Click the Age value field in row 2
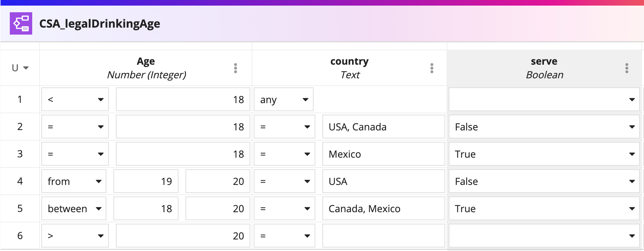The width and height of the screenshot is (644, 251). point(183,127)
